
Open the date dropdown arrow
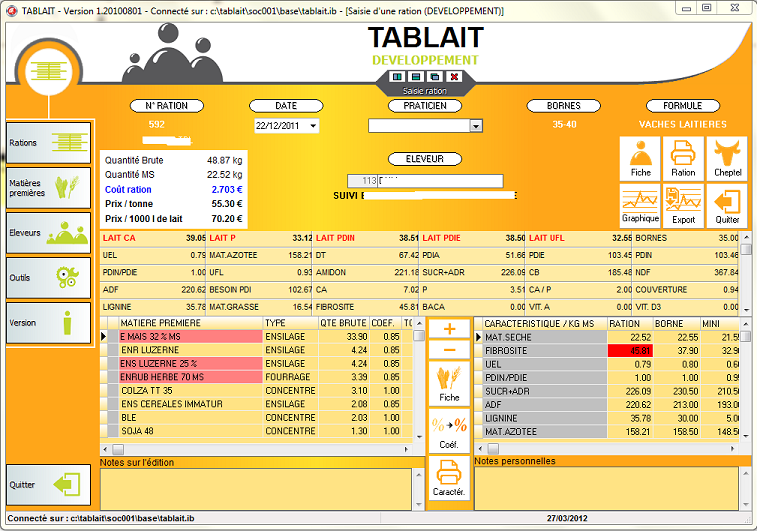[313, 126]
